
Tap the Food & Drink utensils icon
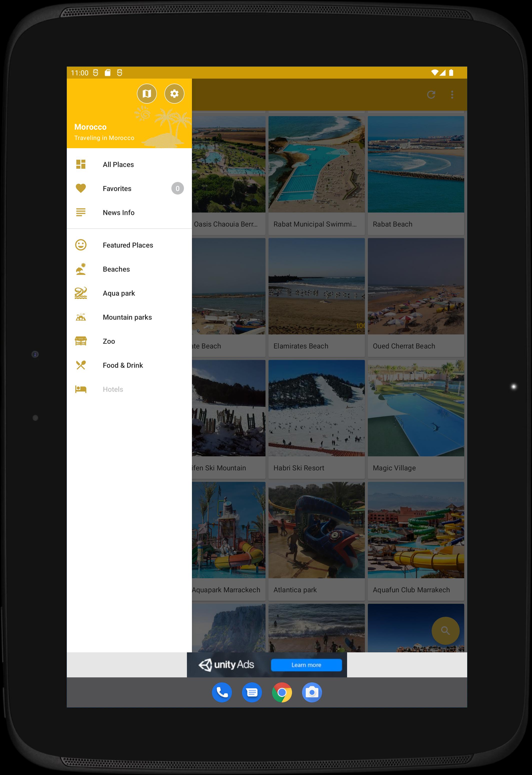click(81, 365)
